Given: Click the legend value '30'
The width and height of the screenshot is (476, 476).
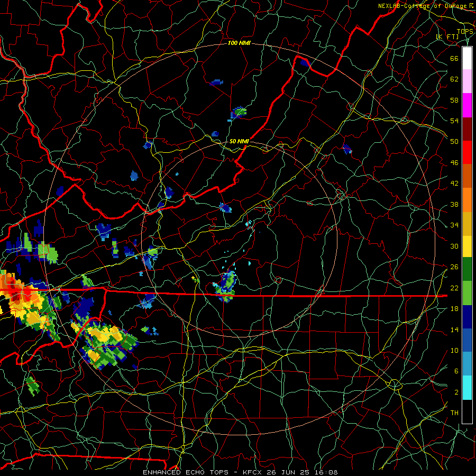Looking at the screenshot, I should click(x=454, y=246).
